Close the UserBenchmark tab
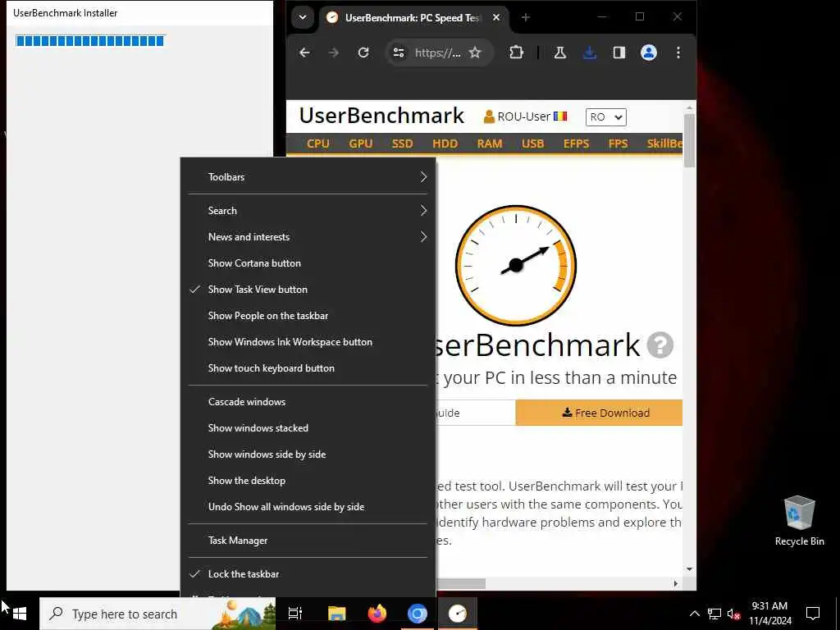Viewport: 840px width, 630px height. 496,17
